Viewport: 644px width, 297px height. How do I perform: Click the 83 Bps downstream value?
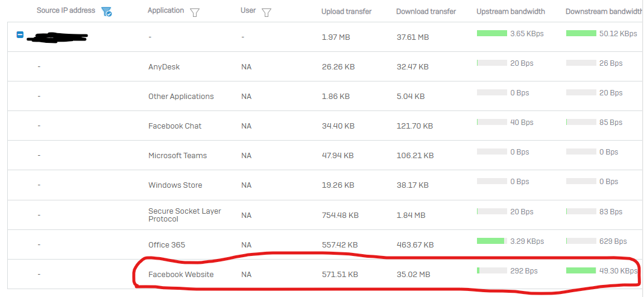tap(611, 211)
